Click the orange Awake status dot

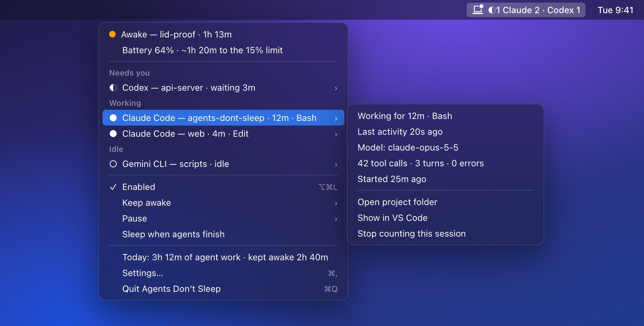click(112, 34)
